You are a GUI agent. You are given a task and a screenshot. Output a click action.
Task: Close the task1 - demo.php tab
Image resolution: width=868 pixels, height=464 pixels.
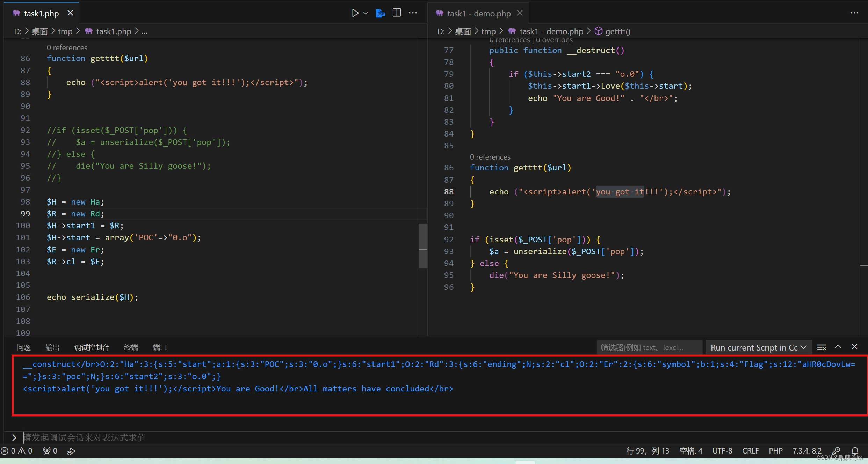point(520,13)
